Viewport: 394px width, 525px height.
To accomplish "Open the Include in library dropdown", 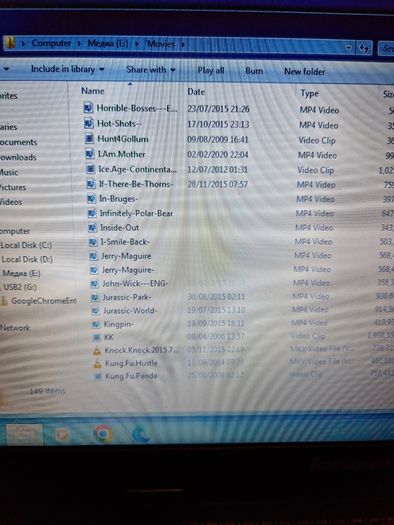I will coord(67,69).
